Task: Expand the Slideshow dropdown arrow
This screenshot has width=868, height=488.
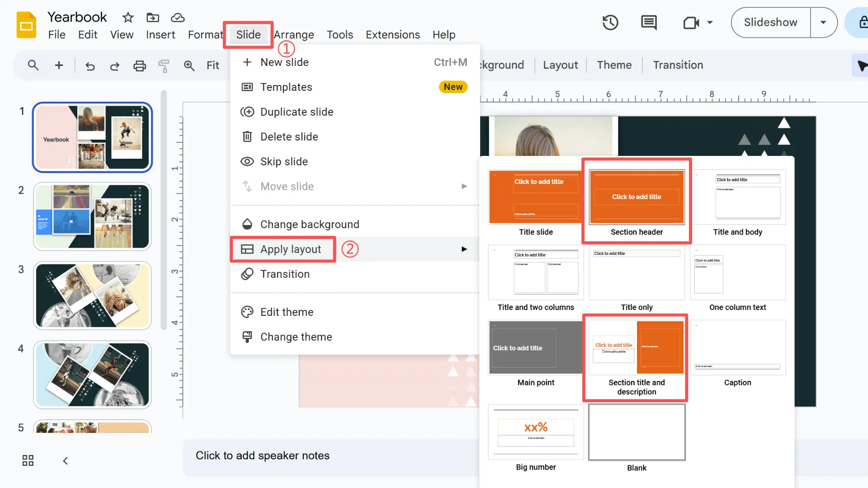Action: (x=823, y=23)
